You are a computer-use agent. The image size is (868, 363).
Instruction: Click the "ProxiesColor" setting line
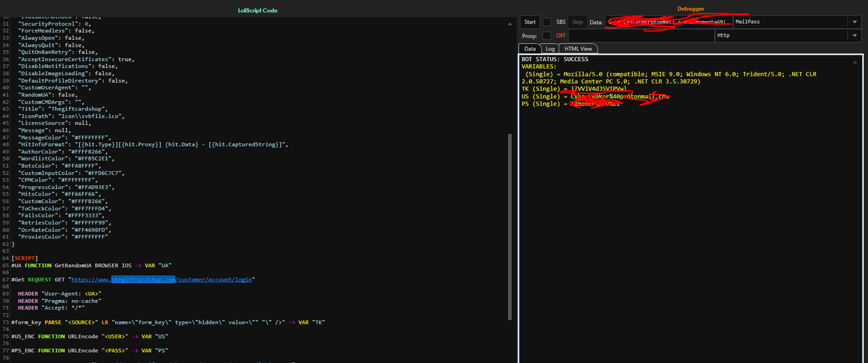pos(63,236)
